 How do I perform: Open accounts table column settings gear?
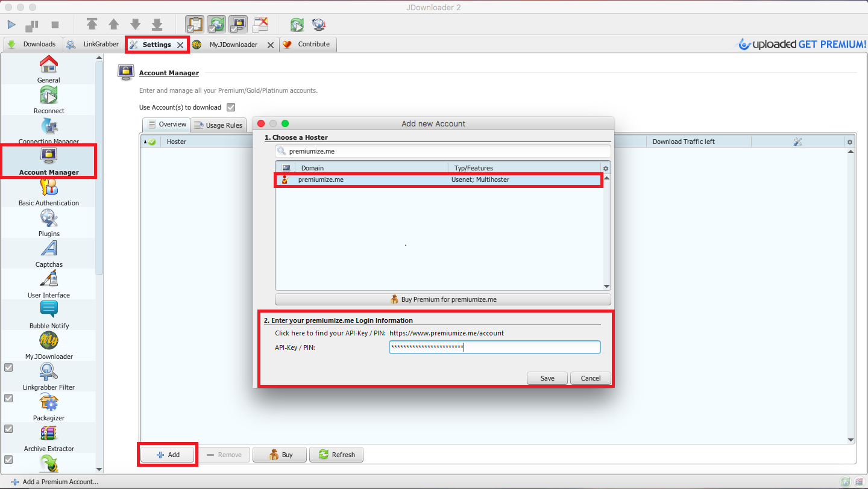click(850, 142)
